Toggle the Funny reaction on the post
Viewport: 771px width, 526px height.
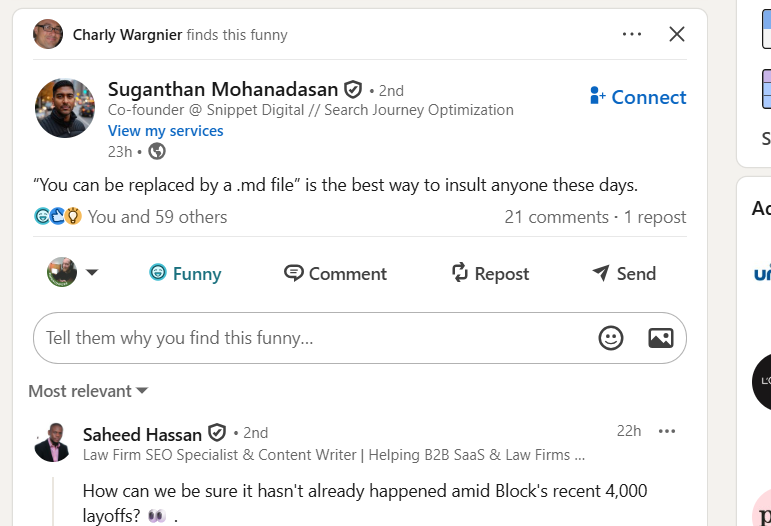tap(185, 273)
